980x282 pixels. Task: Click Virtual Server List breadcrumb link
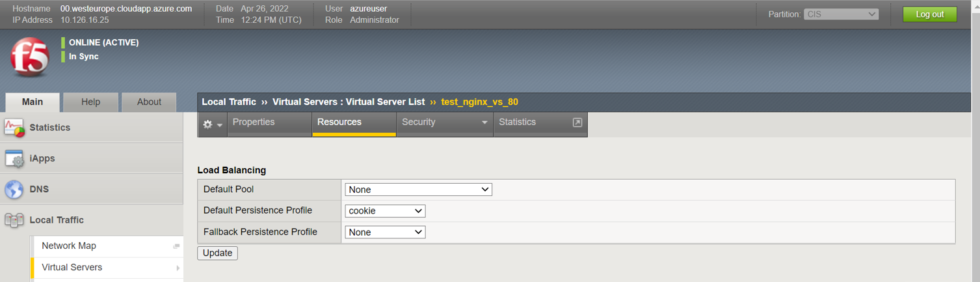pyautogui.click(x=385, y=102)
